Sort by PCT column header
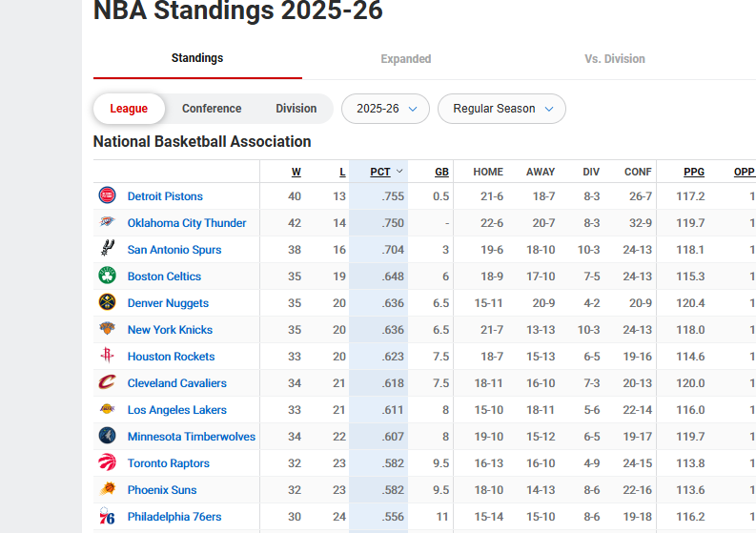Image resolution: width=756 pixels, height=533 pixels. (x=380, y=172)
